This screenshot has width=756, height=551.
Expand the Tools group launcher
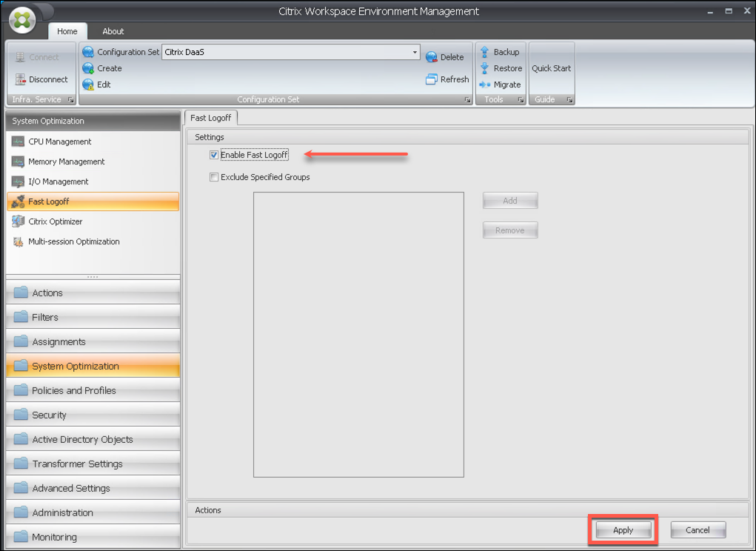[521, 100]
